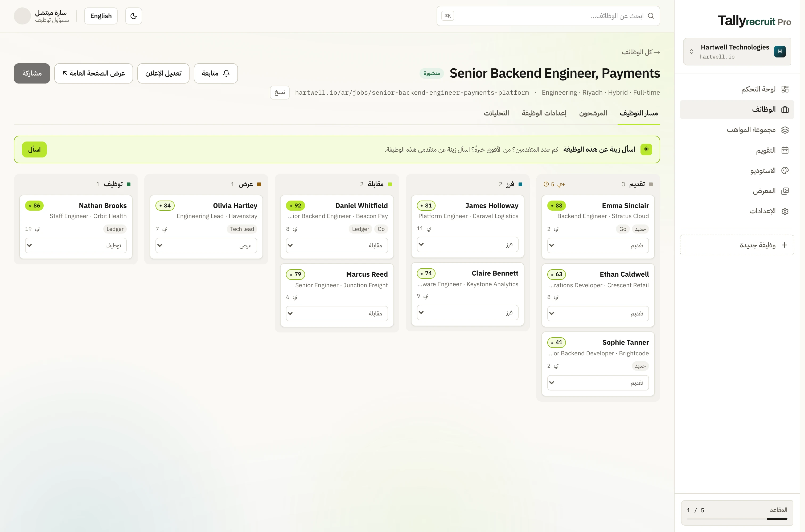Screen dimensions: 805x532
Task: Click the bell icon on follow button
Action: point(227,73)
